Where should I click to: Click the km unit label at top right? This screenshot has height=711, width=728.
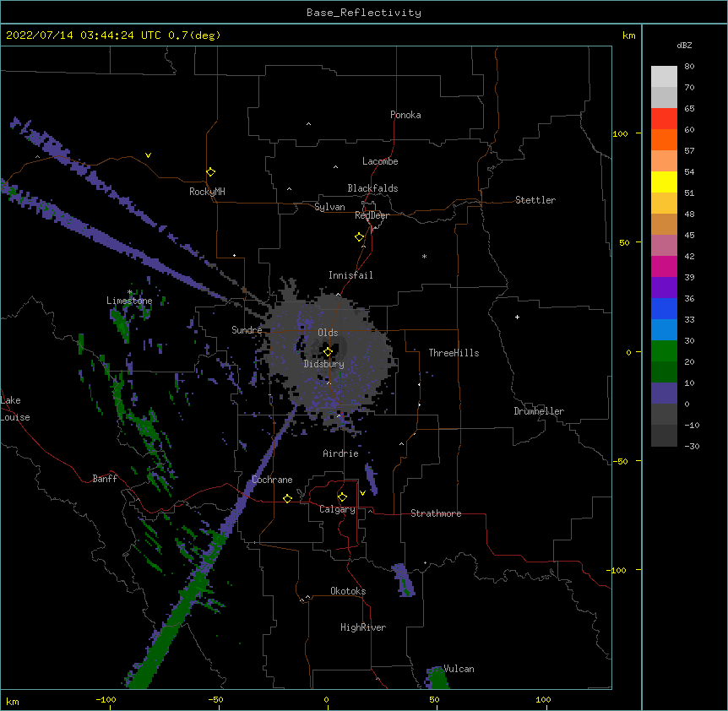[x=629, y=35]
